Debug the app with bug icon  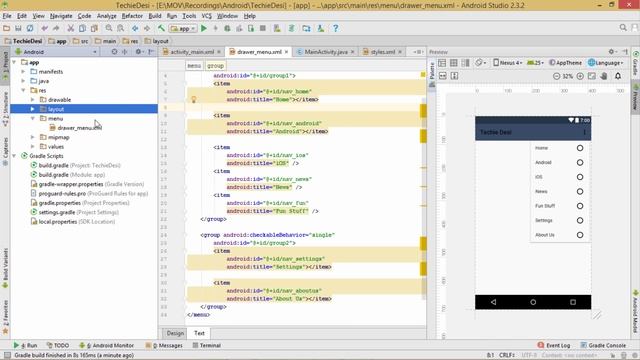(x=227, y=28)
